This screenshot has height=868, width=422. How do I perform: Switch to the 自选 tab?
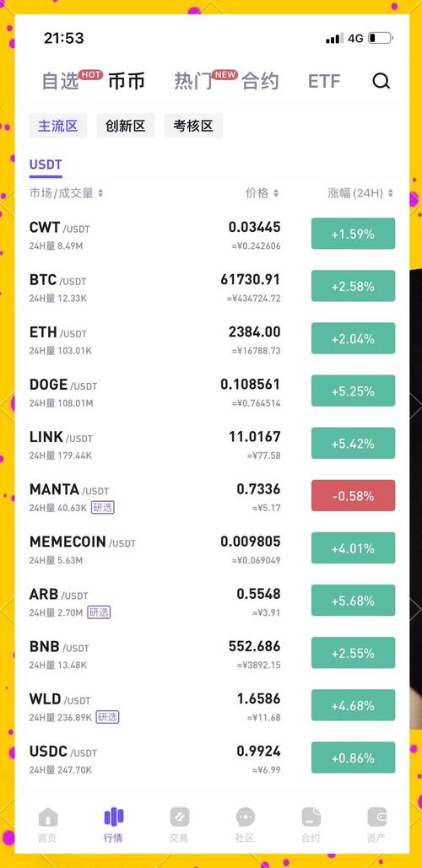(x=61, y=81)
